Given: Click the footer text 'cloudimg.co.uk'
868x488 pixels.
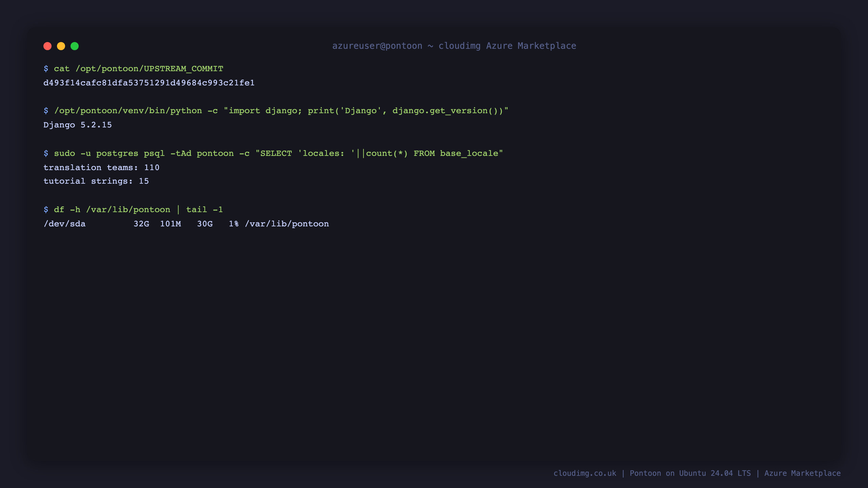Looking at the screenshot, I should point(585,473).
